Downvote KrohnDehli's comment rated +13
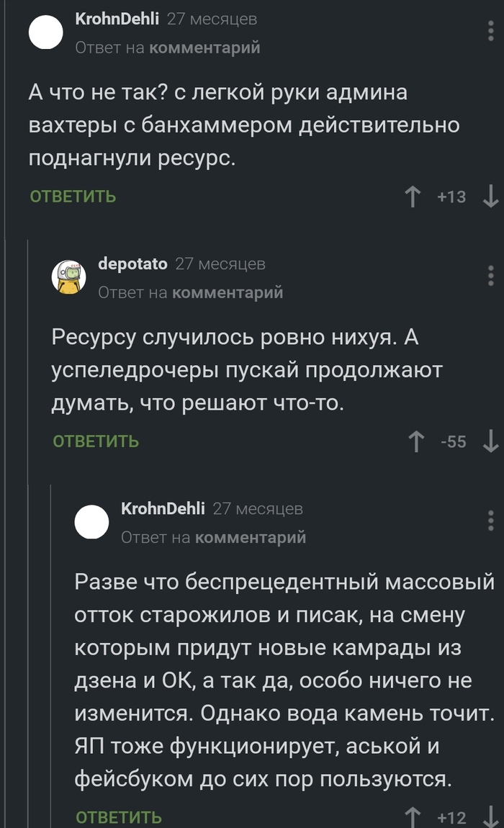Viewport: 504px width, 828px height. pos(490,197)
